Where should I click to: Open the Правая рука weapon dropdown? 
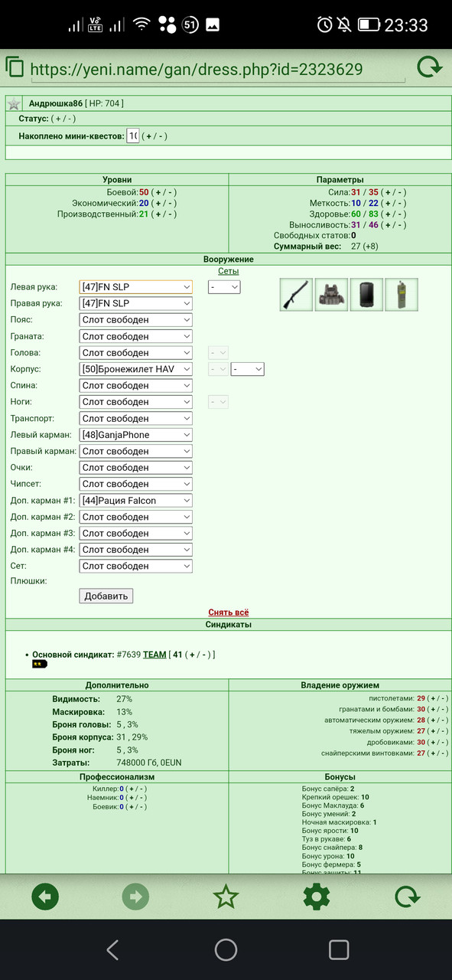tap(136, 303)
